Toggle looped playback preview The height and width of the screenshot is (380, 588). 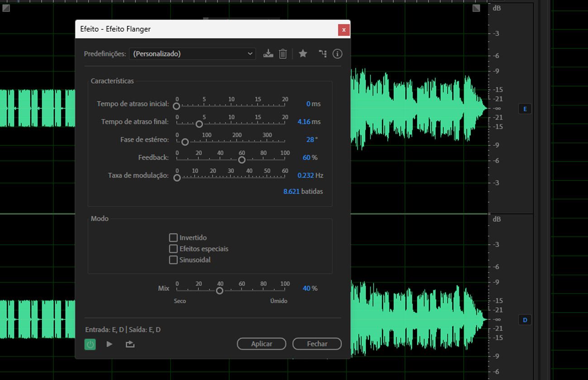point(130,344)
